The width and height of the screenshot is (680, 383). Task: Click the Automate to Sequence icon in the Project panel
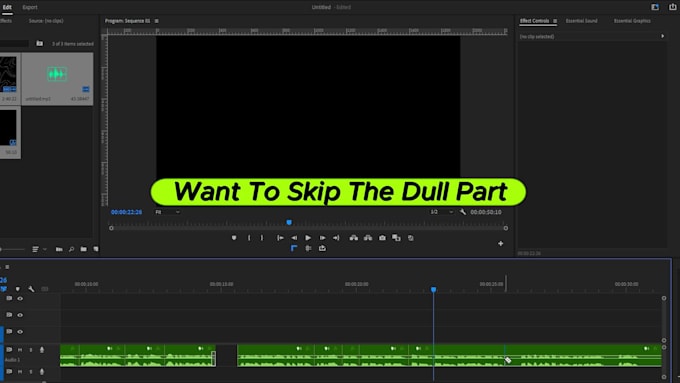coord(59,249)
